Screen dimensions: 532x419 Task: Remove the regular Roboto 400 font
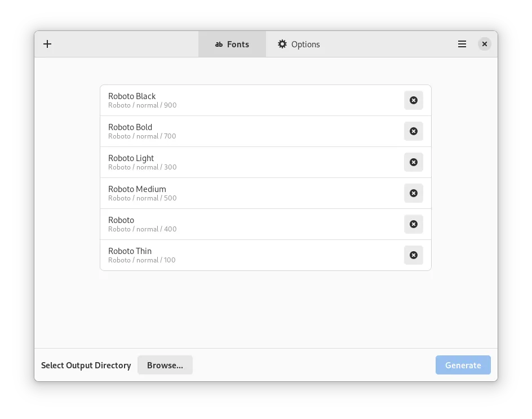click(x=413, y=224)
